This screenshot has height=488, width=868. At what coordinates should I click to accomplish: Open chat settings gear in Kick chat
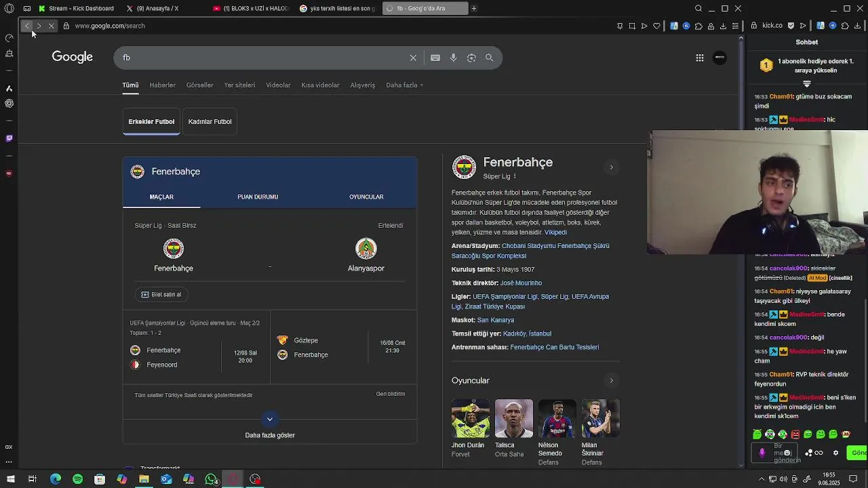pyautogui.click(x=835, y=453)
